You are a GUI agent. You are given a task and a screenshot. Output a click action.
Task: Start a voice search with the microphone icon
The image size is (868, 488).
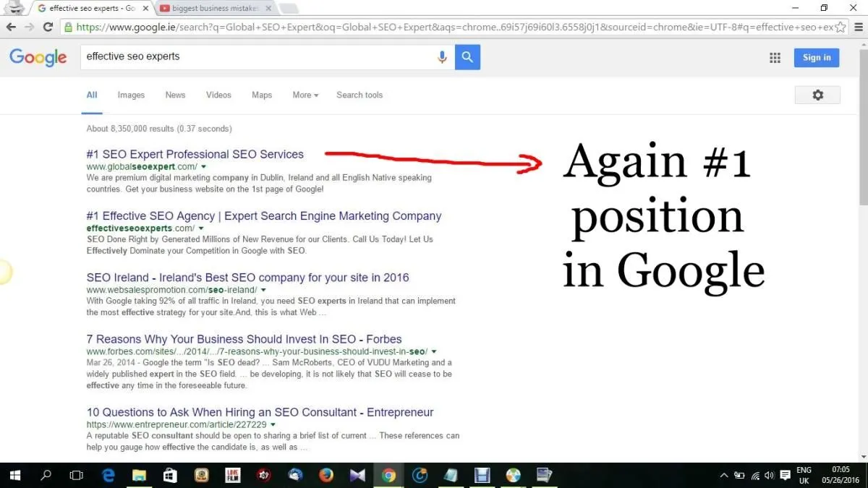442,57
